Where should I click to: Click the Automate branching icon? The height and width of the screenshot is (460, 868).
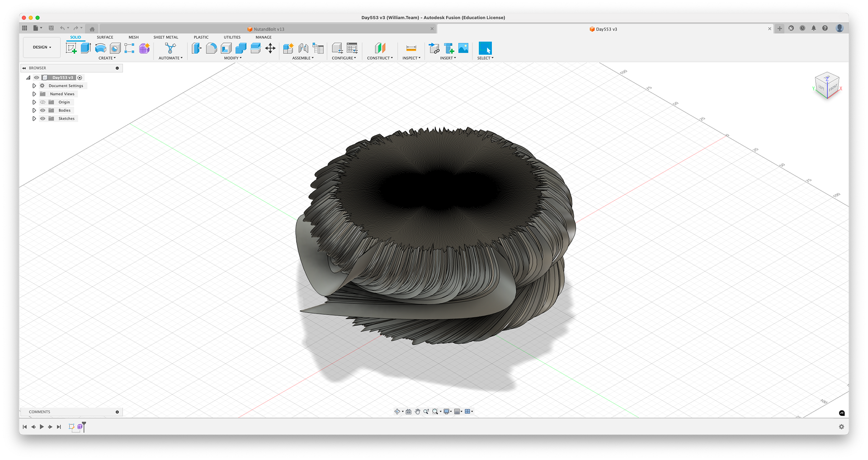pyautogui.click(x=170, y=48)
